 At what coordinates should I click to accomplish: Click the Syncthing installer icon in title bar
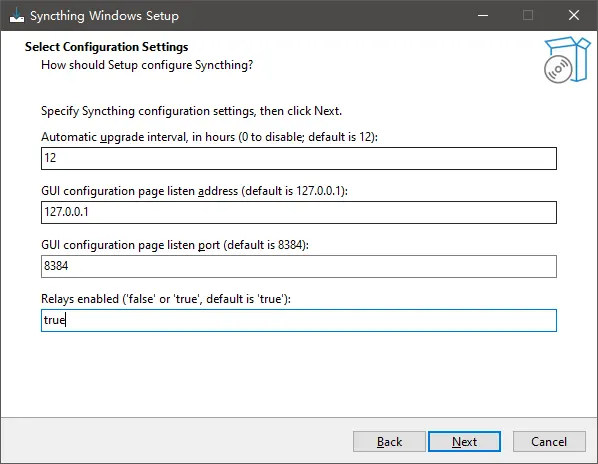17,16
